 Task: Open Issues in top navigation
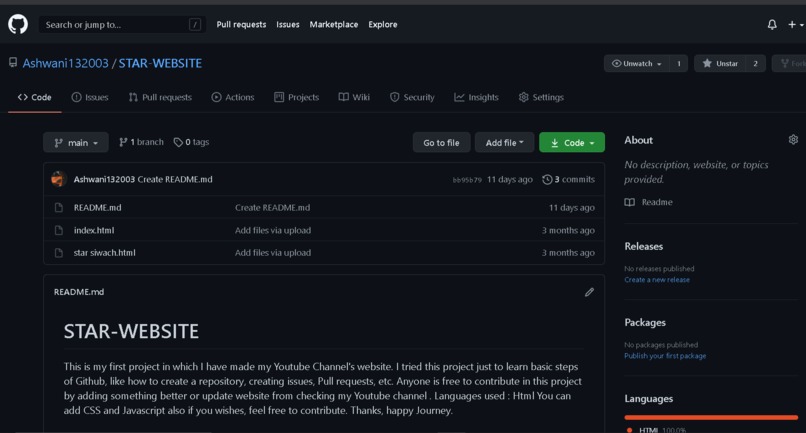pos(287,24)
